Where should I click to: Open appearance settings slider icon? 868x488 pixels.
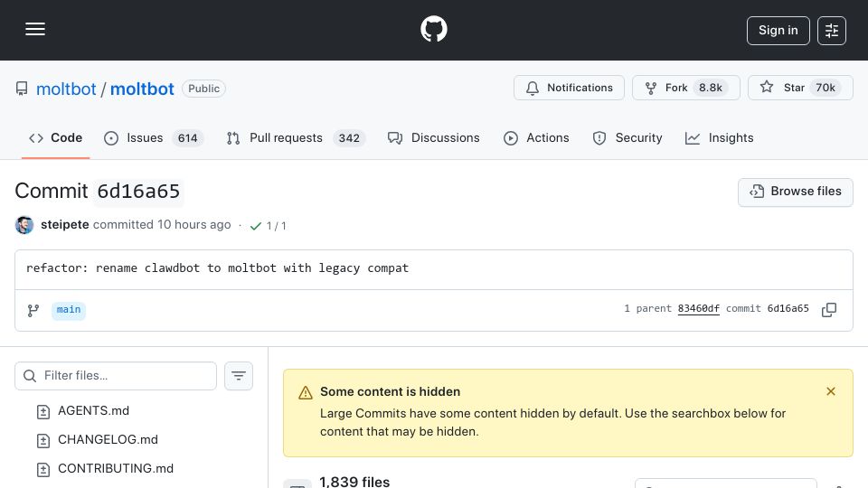click(832, 31)
